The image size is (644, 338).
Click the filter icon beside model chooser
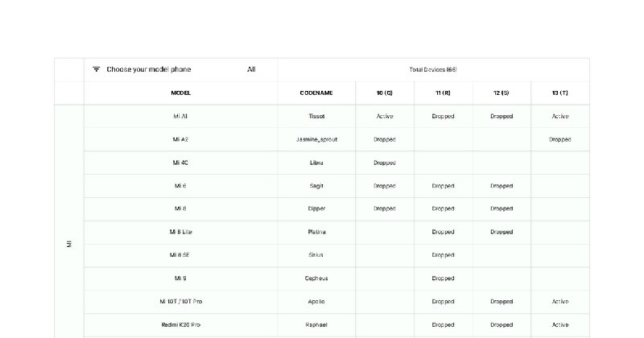click(96, 69)
